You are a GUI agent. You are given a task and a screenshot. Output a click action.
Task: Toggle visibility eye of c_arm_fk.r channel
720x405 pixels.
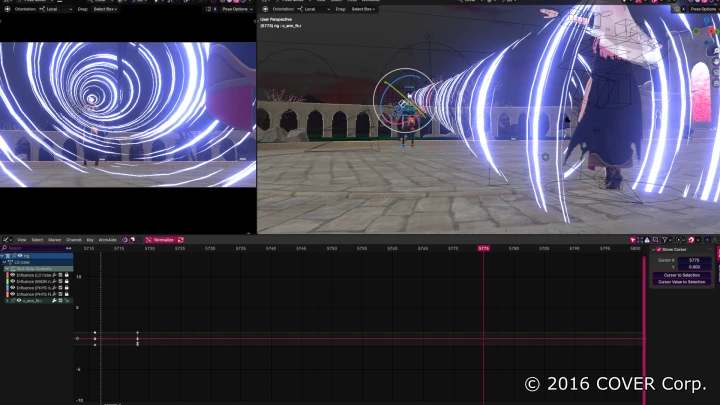19,301
